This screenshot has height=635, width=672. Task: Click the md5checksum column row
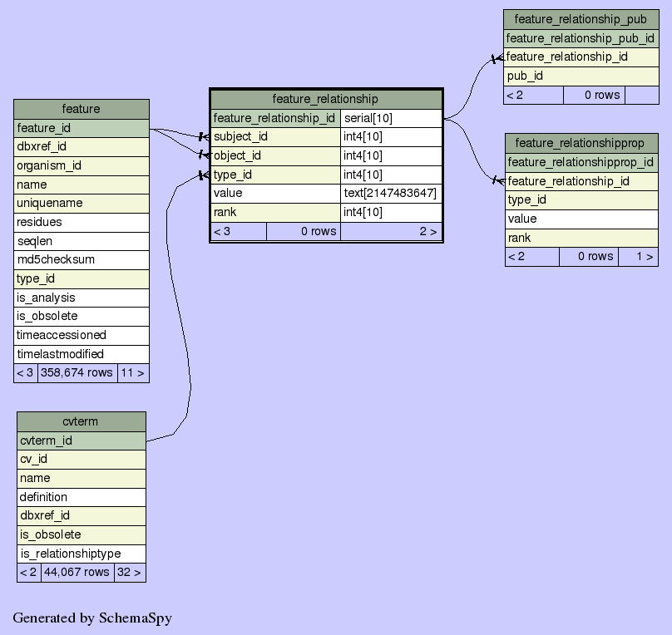coord(81,259)
